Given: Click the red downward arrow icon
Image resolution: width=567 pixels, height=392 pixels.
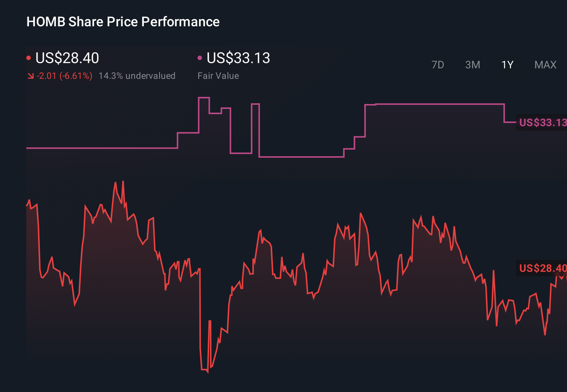Looking at the screenshot, I should (x=31, y=76).
